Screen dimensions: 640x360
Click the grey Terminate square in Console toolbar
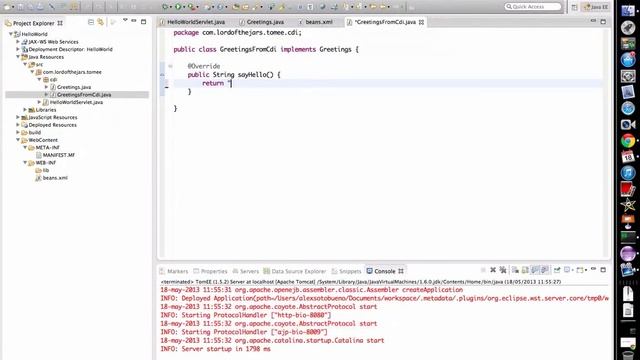click(x=483, y=270)
